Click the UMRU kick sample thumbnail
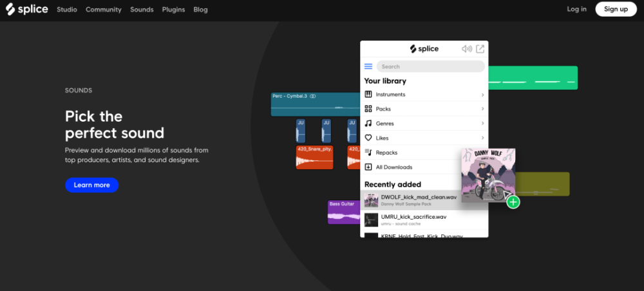644x291 pixels. pyautogui.click(x=372, y=220)
